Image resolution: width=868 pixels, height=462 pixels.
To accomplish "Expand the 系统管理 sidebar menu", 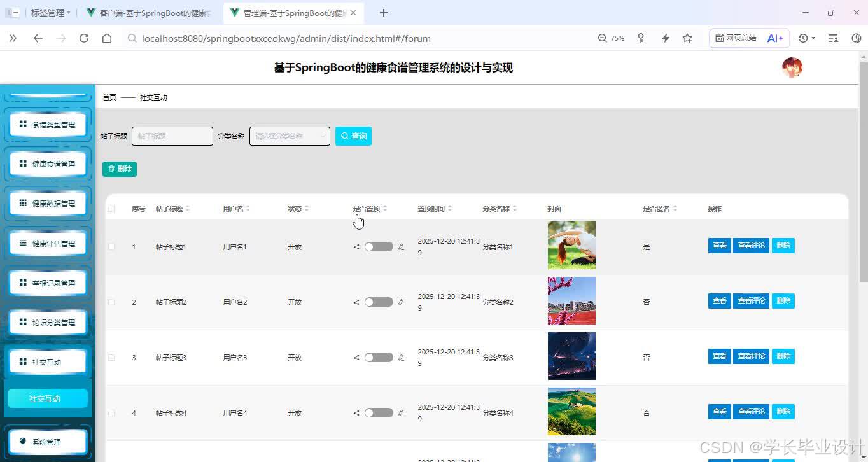I will [48, 442].
